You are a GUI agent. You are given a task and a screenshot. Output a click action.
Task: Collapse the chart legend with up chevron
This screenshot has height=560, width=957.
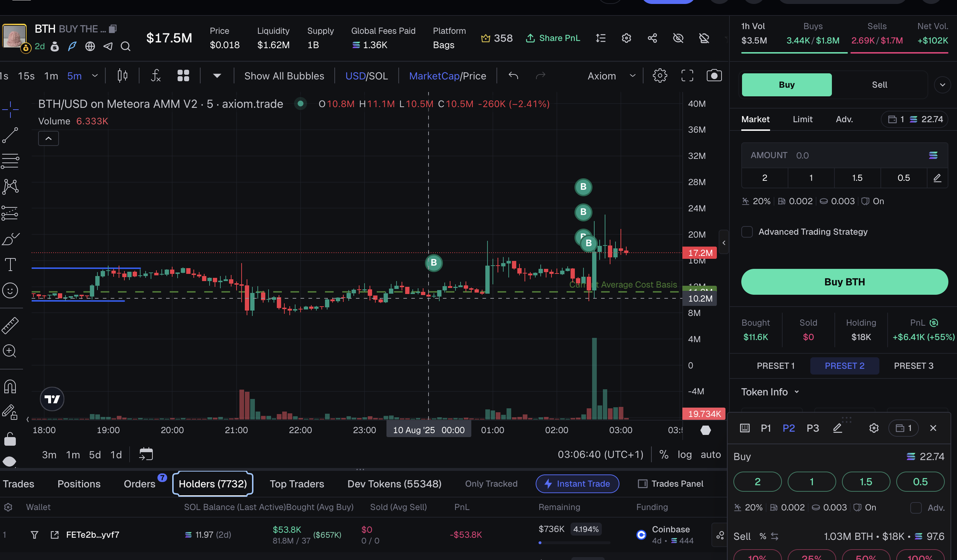pyautogui.click(x=49, y=139)
